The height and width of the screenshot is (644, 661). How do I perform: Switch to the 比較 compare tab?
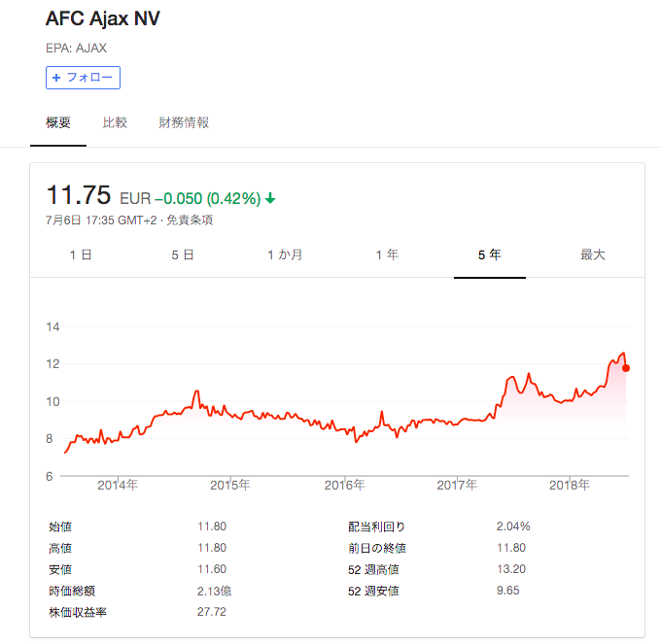click(x=115, y=122)
